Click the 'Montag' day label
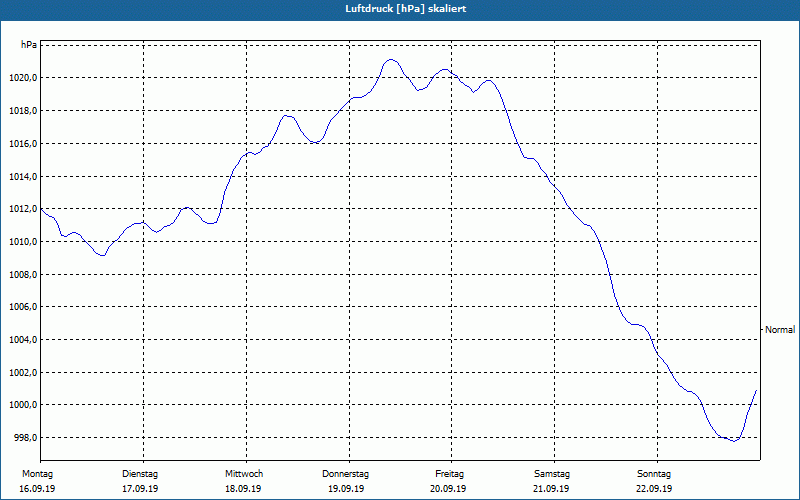800x500 pixels. [x=37, y=474]
